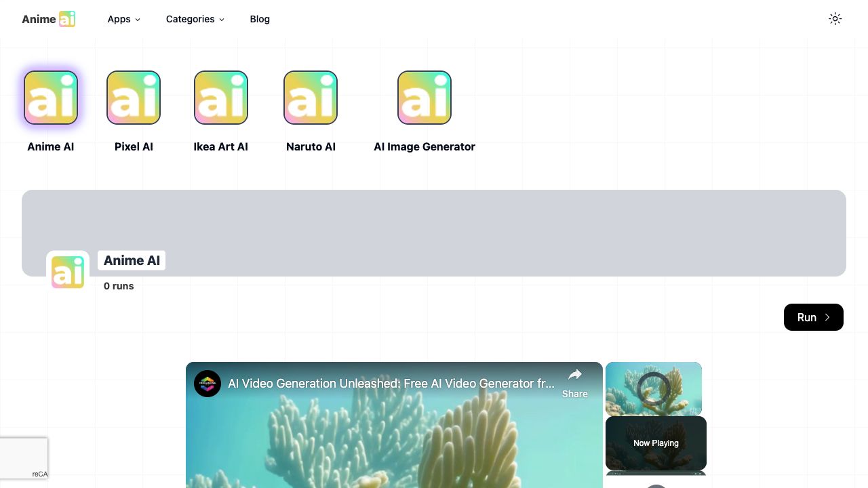Expand the Apps dropdown menu
The width and height of the screenshot is (868, 488).
point(124,19)
